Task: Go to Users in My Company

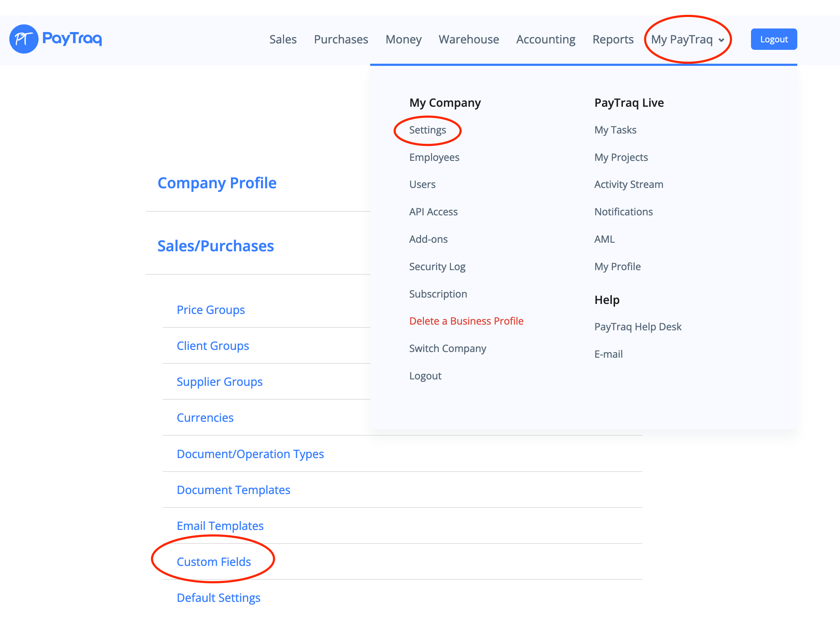Action: coord(422,184)
